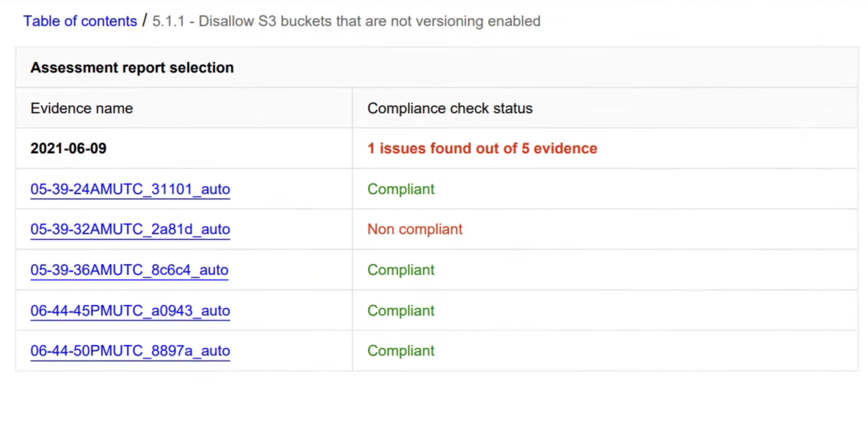Click the Compliance check status column header
Image resolution: width=868 pixels, height=434 pixels.
(x=450, y=108)
